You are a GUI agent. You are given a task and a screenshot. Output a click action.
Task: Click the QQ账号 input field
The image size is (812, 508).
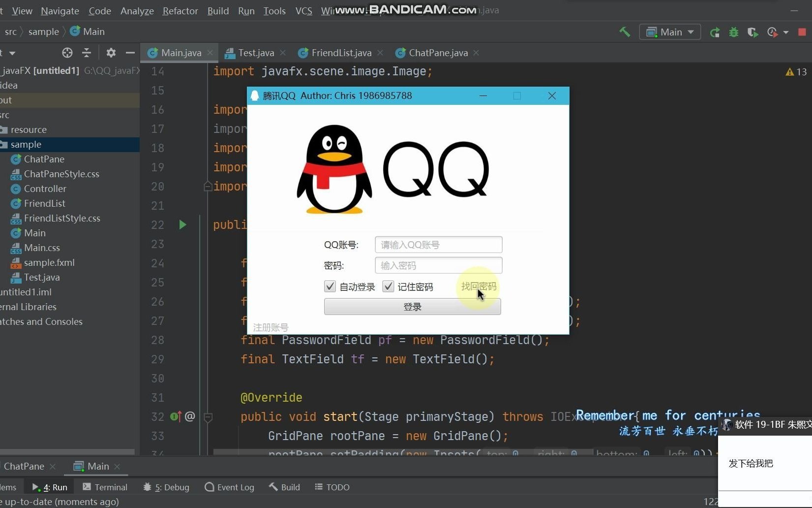(x=438, y=245)
